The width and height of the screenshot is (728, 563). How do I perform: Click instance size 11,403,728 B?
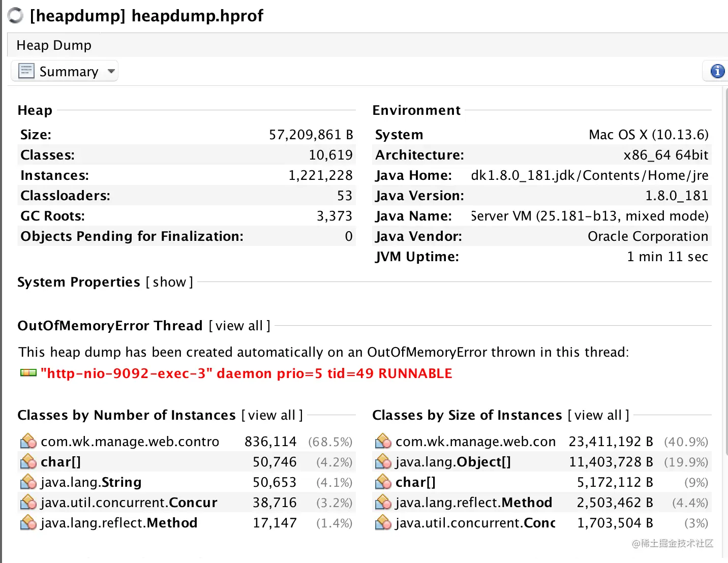611,462
